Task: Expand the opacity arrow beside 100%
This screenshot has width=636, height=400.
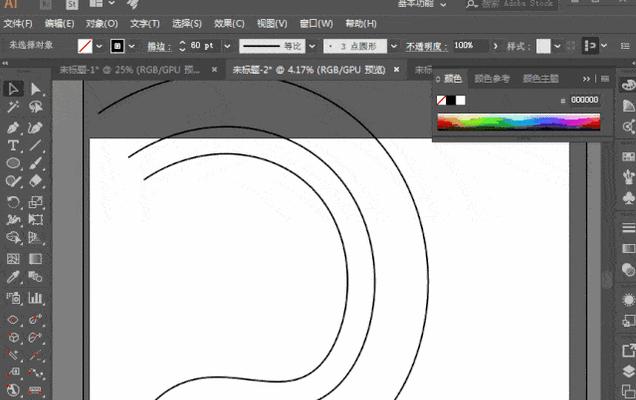Action: point(495,46)
